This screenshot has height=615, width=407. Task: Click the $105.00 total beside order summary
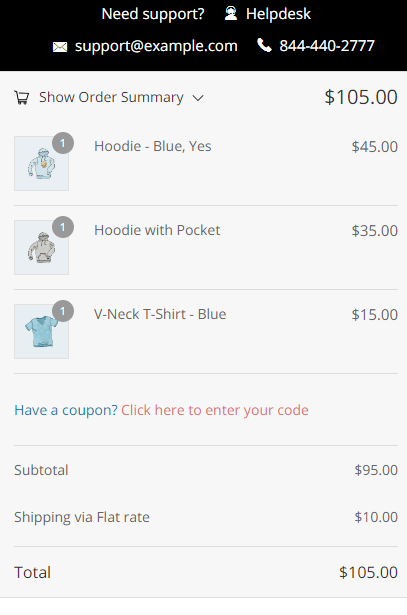click(x=361, y=97)
